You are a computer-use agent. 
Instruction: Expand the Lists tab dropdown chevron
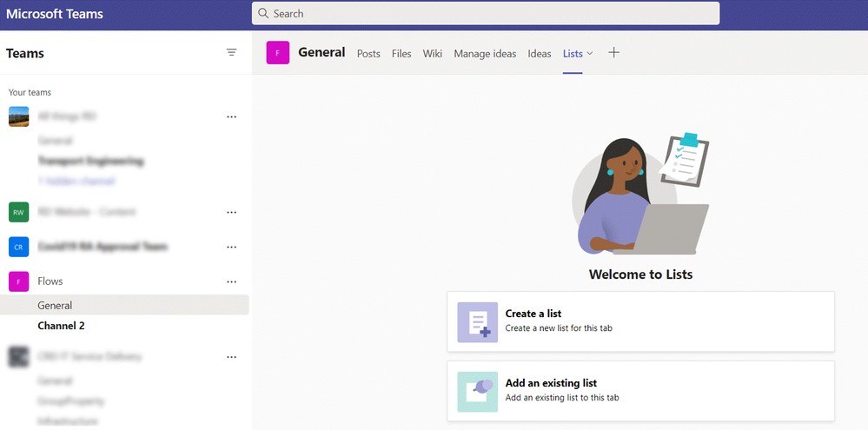pyautogui.click(x=590, y=53)
